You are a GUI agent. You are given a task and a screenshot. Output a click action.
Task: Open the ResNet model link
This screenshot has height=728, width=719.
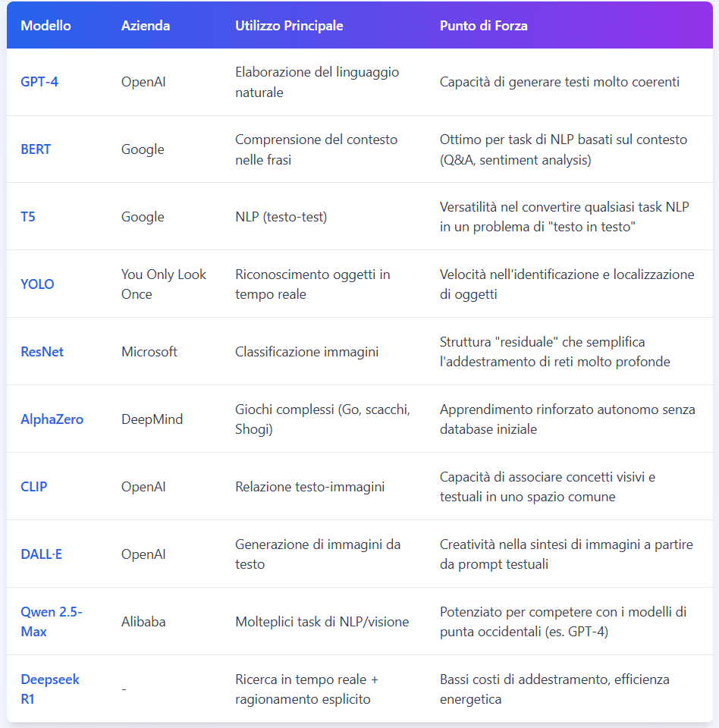(x=42, y=351)
